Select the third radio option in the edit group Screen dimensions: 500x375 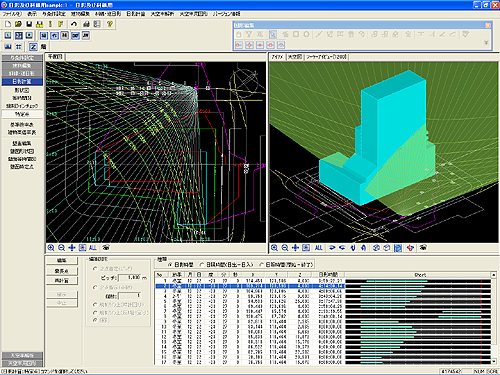click(x=95, y=304)
